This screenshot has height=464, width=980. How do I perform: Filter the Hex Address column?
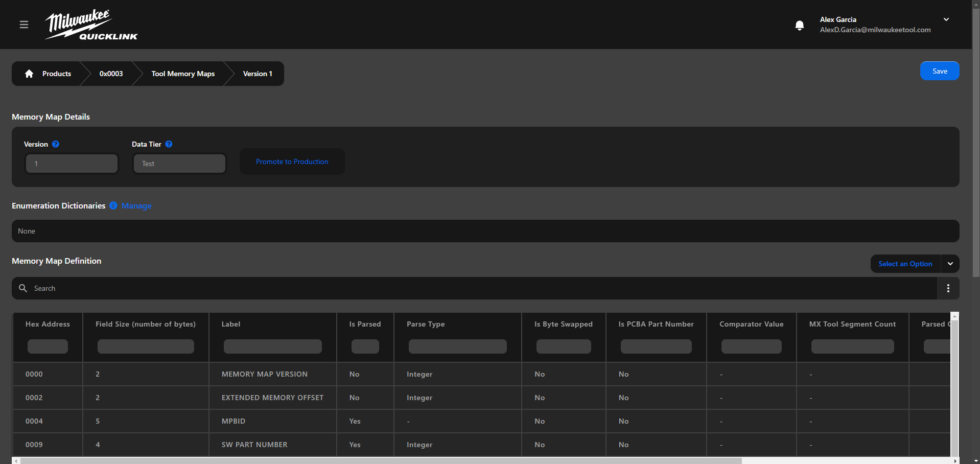(x=48, y=346)
